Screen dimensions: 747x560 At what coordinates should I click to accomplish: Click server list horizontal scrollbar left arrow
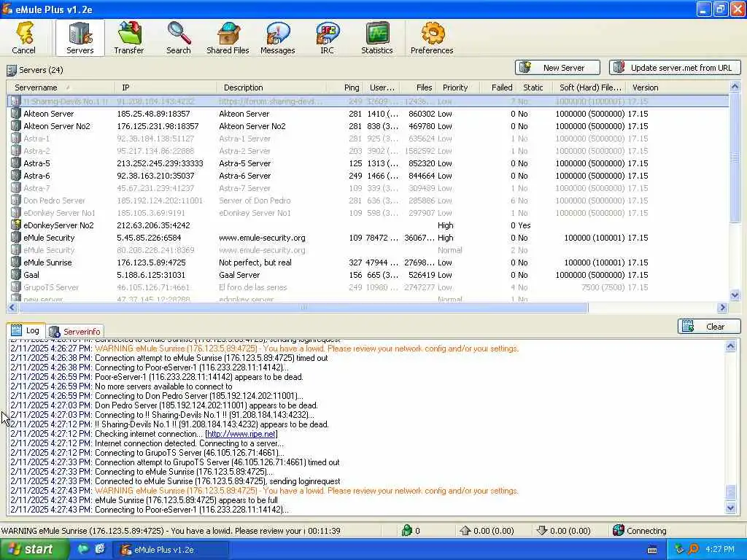(12, 308)
